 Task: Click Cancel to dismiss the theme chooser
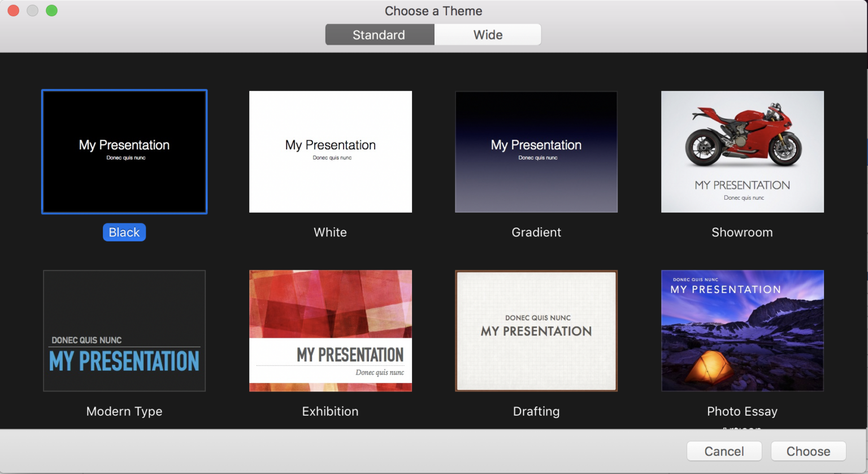pyautogui.click(x=724, y=451)
